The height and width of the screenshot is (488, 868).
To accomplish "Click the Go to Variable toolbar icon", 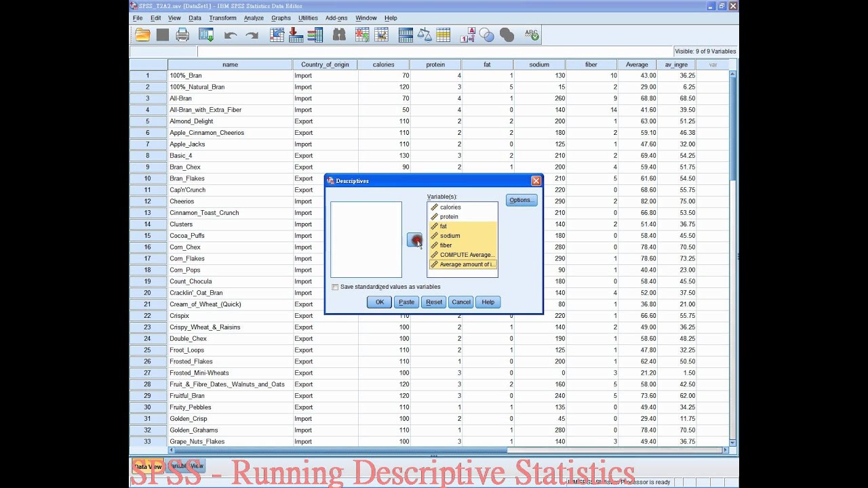I will coord(296,35).
